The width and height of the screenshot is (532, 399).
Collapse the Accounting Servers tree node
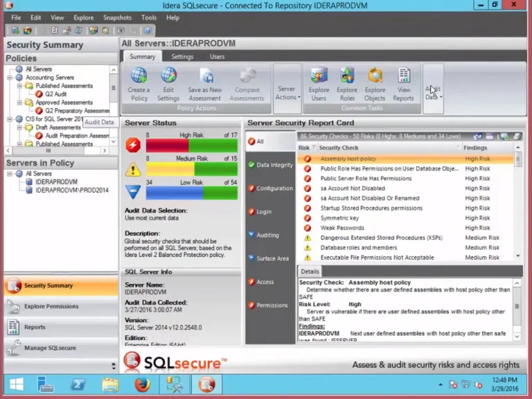tap(10, 78)
